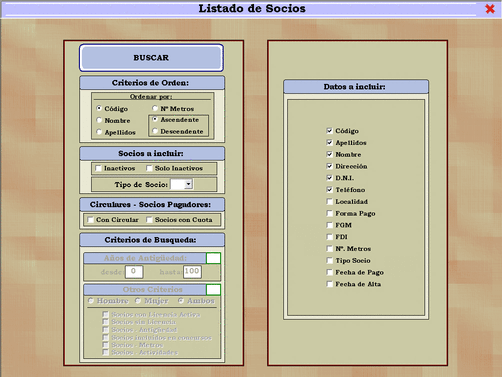
Task: Click the Criterios de Busqueda header
Action: pyautogui.click(x=152, y=240)
